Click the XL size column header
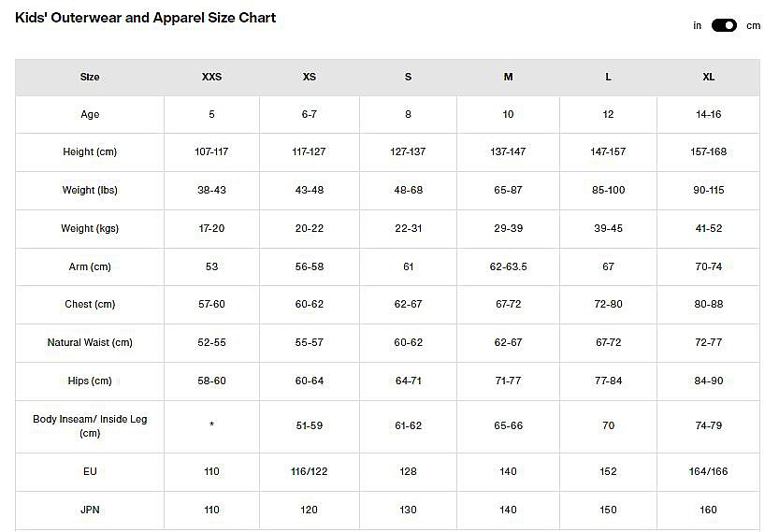 point(708,77)
